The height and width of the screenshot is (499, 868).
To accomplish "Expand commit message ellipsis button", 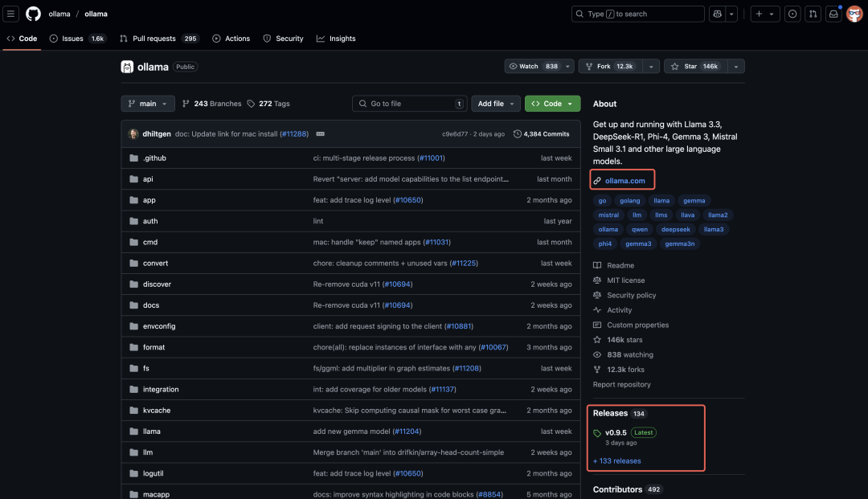I will (x=320, y=134).
